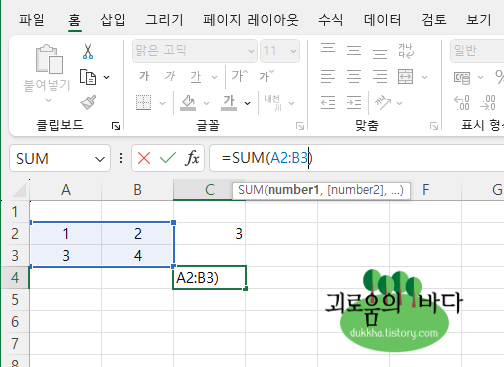The image size is (504, 367).
Task: Expand the Borders dropdown arrow
Action: pos(162,103)
